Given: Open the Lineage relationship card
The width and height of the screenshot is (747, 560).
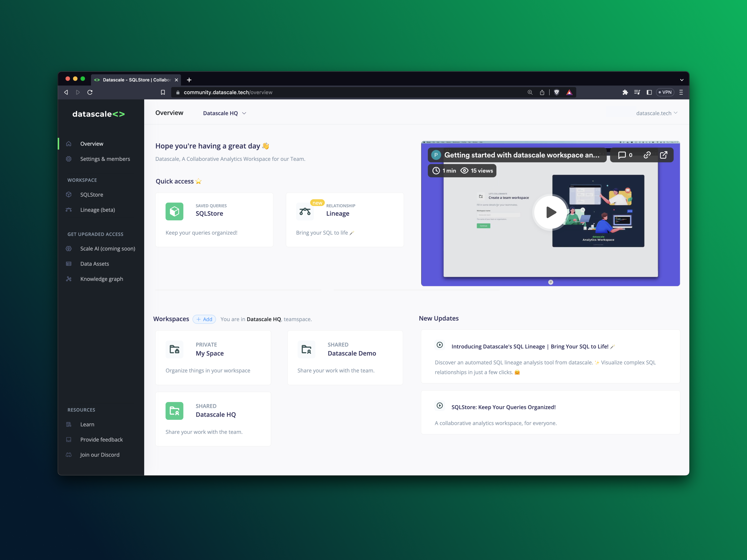Looking at the screenshot, I should [x=345, y=220].
